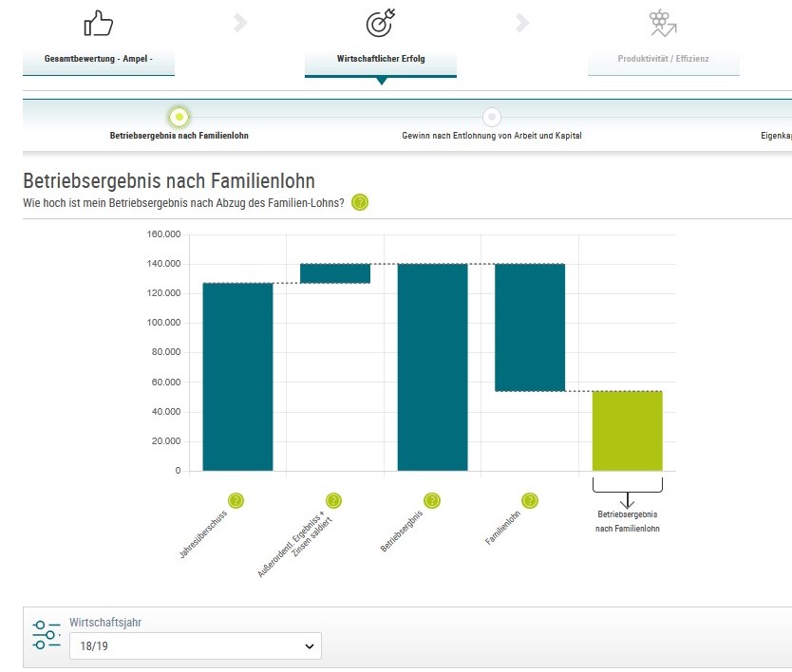
Task: Select Gewinn nach Entlohnung radio step
Action: pos(492,117)
